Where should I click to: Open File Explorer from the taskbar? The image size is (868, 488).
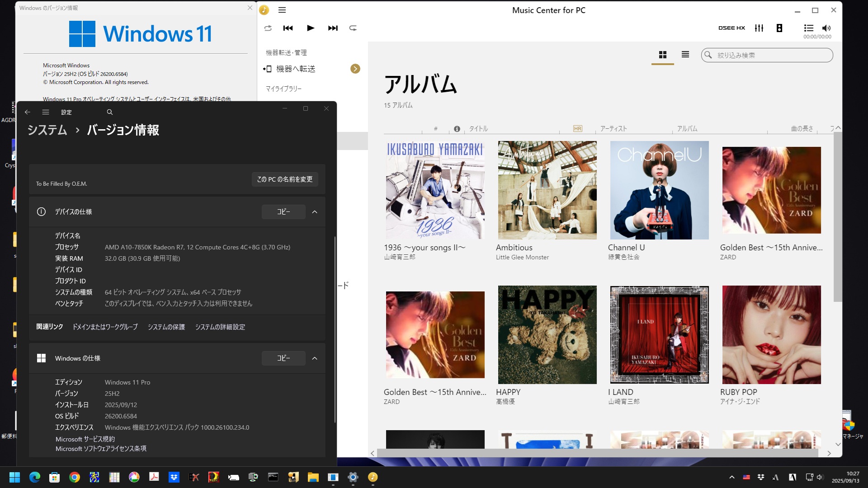click(313, 477)
